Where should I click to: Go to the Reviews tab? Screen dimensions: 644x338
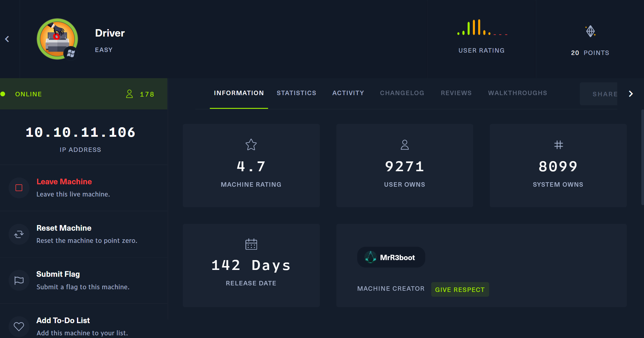(456, 93)
